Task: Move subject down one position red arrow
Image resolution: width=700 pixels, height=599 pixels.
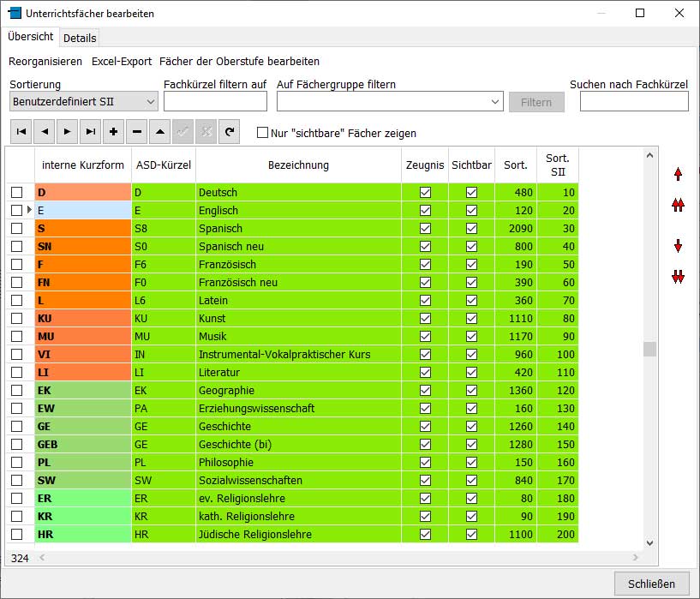Action: [678, 246]
